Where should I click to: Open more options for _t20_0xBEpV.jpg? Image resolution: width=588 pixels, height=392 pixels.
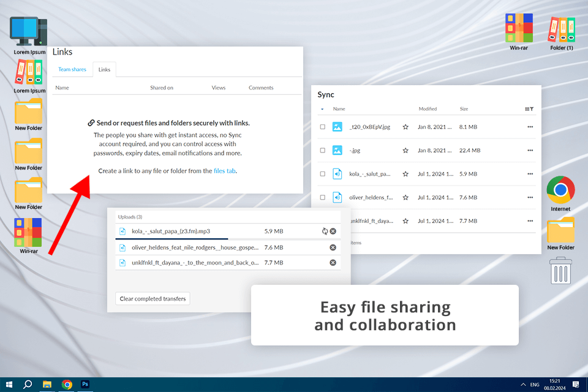[530, 127]
